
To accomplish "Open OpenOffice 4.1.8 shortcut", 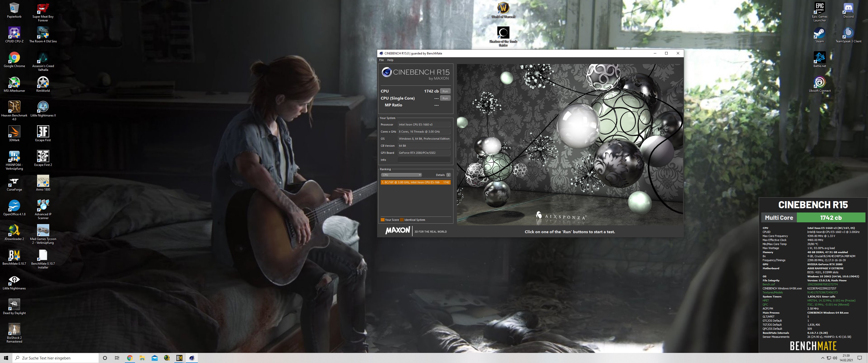I will click(14, 208).
